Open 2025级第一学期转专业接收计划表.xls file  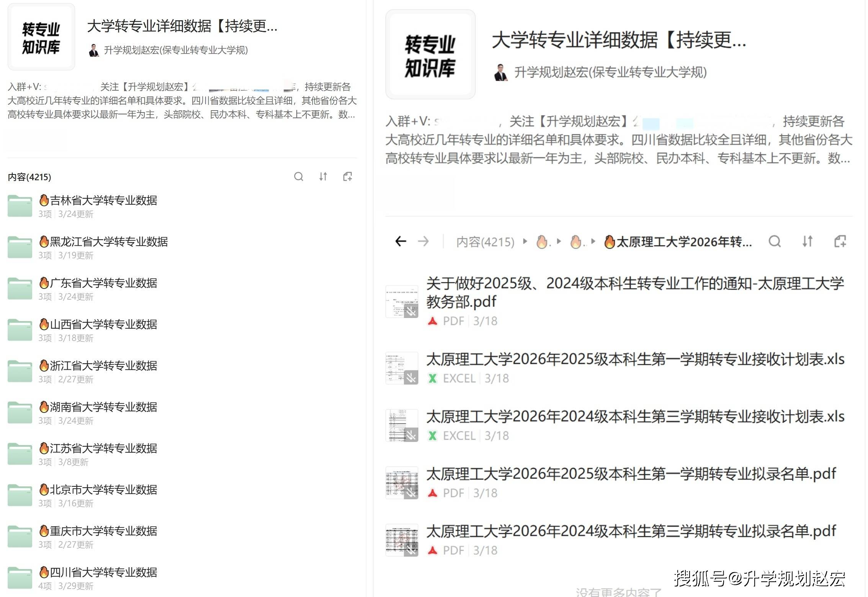635,359
